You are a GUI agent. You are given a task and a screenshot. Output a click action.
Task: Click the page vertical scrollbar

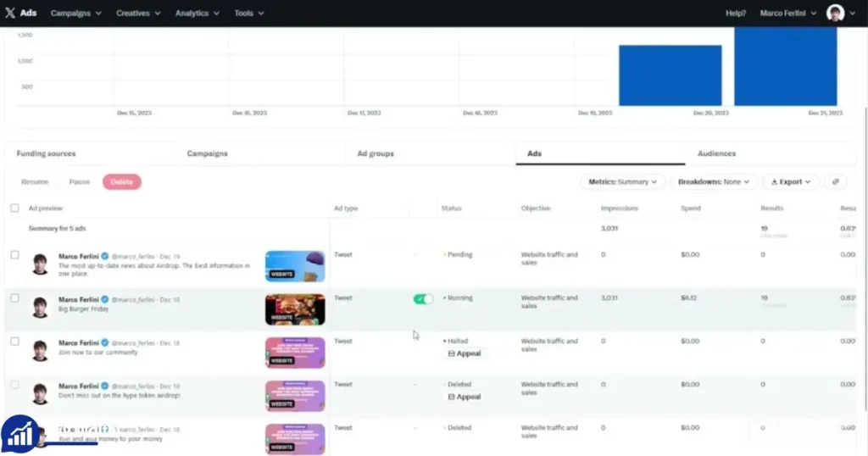865,259
